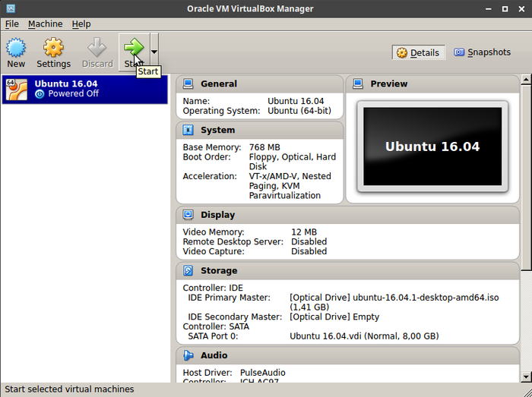Open the Help menu
The image size is (532, 397).
tap(81, 24)
